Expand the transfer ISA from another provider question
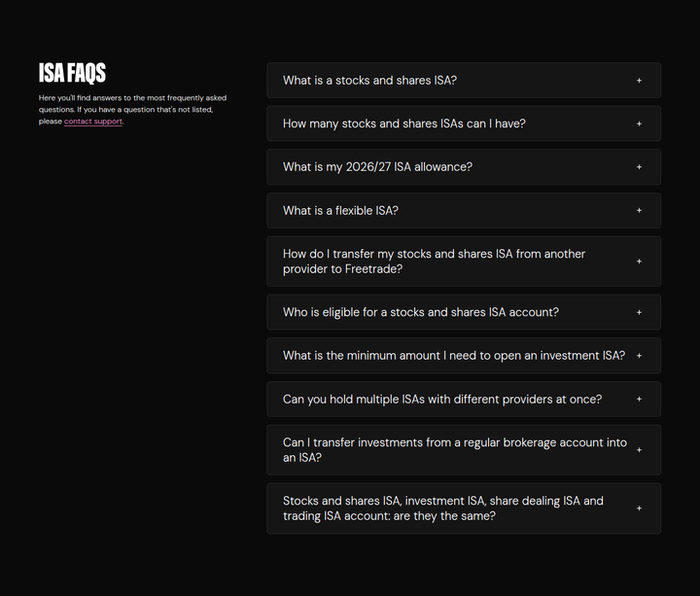 (464, 262)
